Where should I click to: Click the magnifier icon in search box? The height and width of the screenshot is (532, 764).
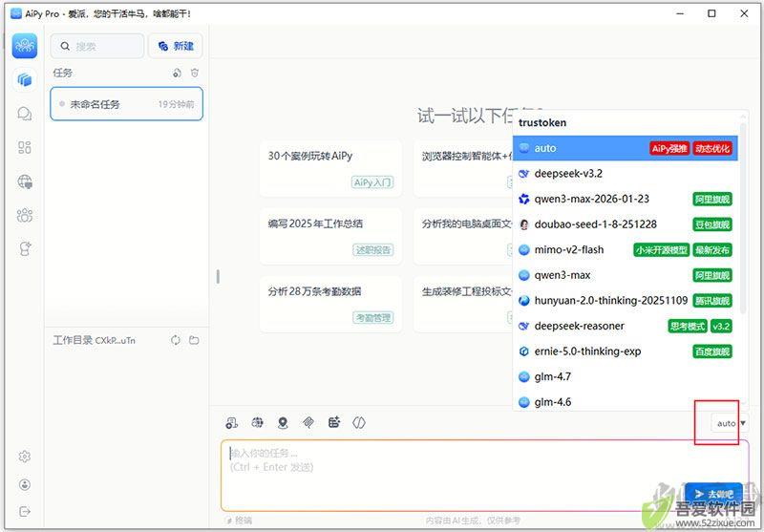pos(65,46)
